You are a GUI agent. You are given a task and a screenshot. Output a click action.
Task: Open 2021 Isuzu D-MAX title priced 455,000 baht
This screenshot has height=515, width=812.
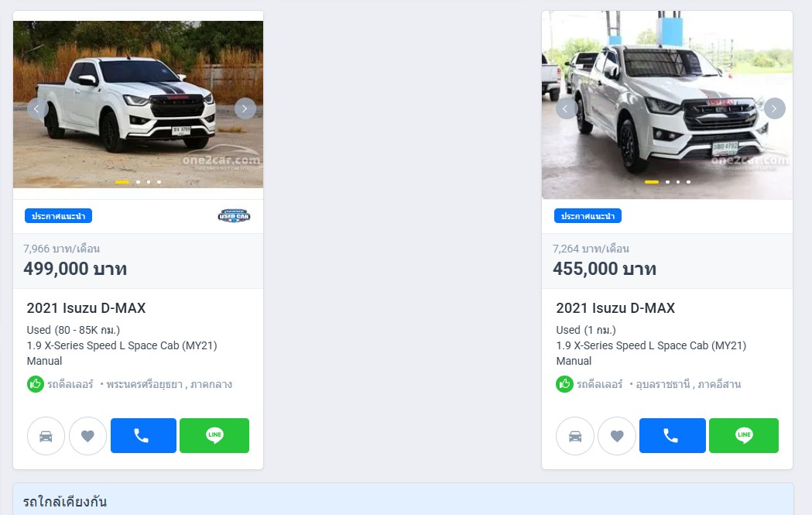pyautogui.click(x=615, y=308)
